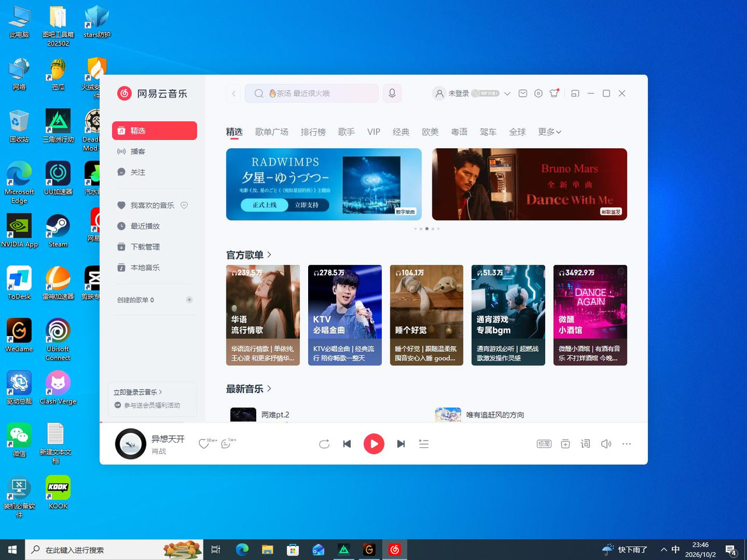
Task: Toggle the 极高 sound quality selector
Action: point(544,444)
